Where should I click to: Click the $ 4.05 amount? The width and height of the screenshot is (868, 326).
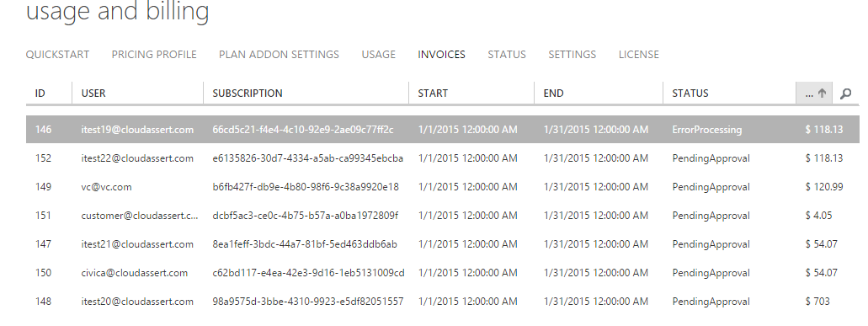coord(818,216)
